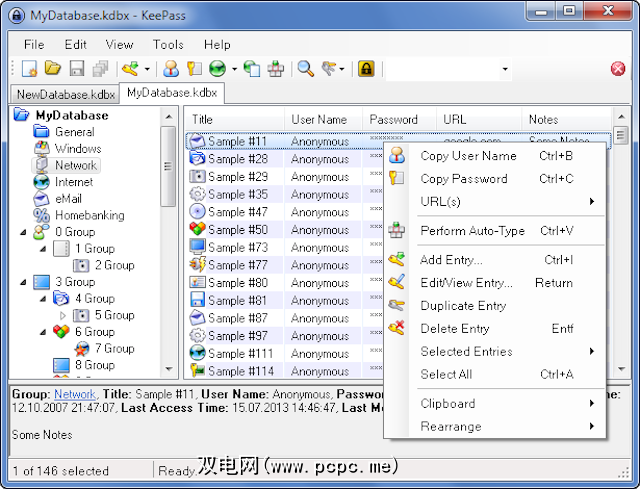640x489 pixels.
Task: Click the Perform Auto-Type toolbar icon
Action: 276,69
